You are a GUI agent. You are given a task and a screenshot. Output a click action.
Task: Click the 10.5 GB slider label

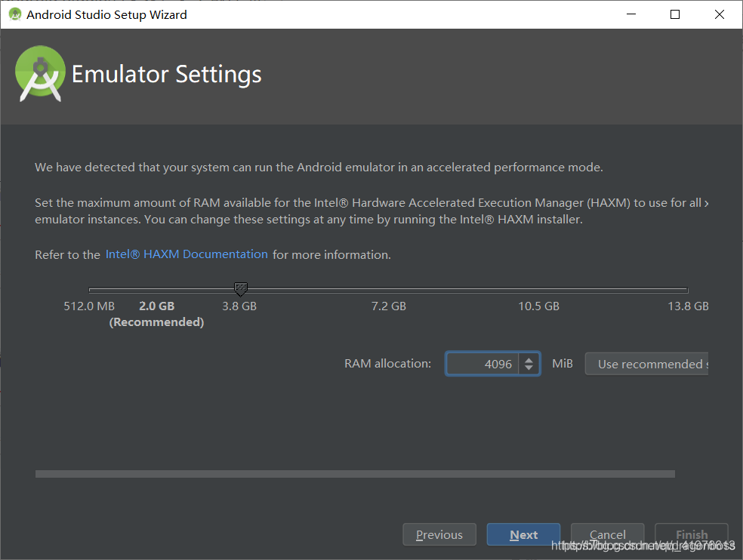(x=539, y=306)
